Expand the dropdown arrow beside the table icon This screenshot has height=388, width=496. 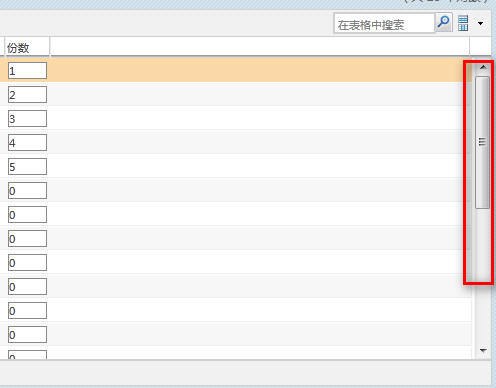pos(480,23)
